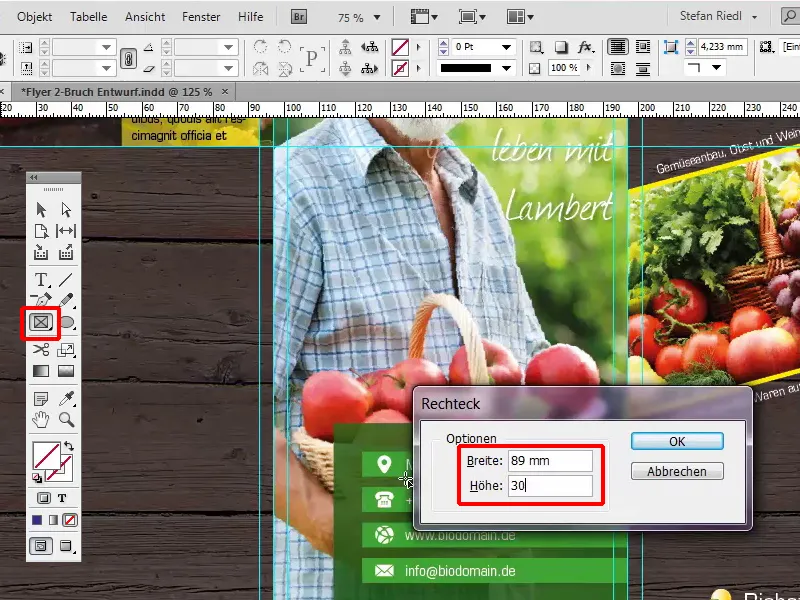This screenshot has width=800, height=600.
Task: Select the Eyedropper tool
Action: pyautogui.click(x=66, y=398)
